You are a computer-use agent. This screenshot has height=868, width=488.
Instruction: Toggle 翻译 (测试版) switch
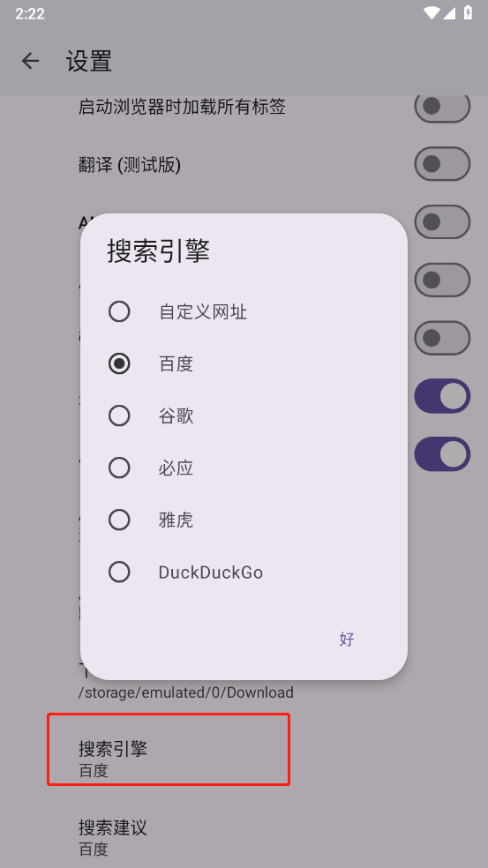pyautogui.click(x=442, y=164)
